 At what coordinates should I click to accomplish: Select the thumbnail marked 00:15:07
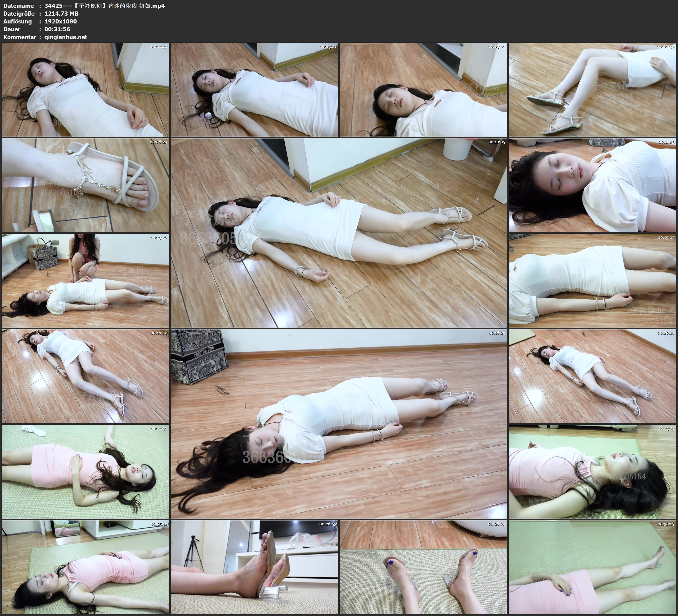[x=592, y=281]
